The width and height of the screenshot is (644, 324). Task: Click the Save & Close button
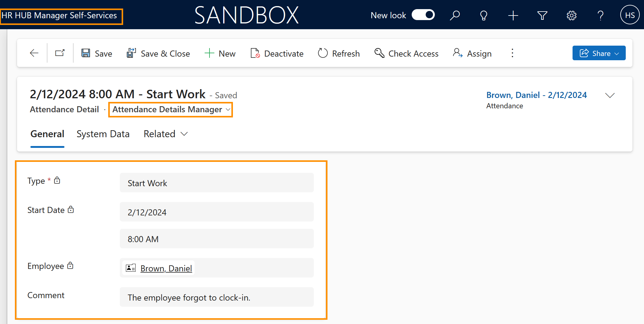[158, 53]
